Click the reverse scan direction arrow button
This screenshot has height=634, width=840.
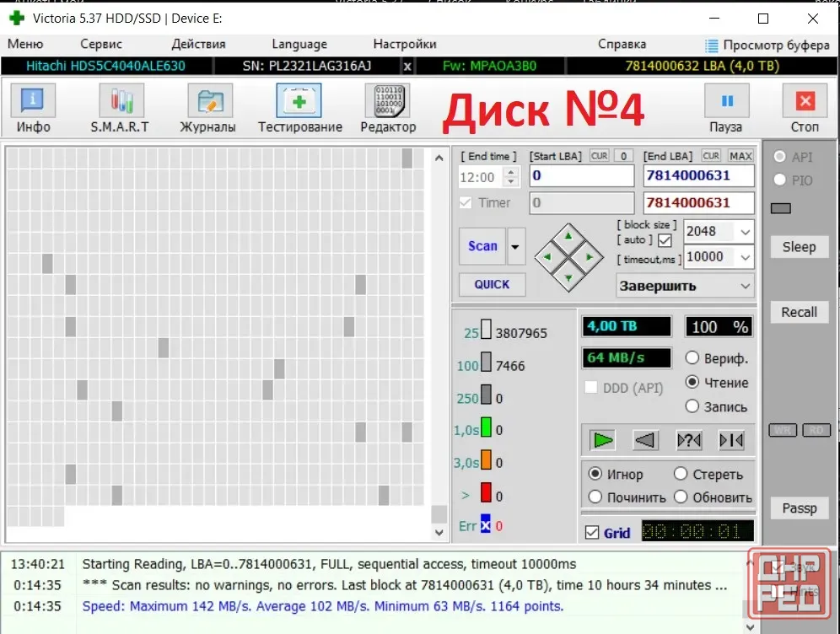pos(645,440)
